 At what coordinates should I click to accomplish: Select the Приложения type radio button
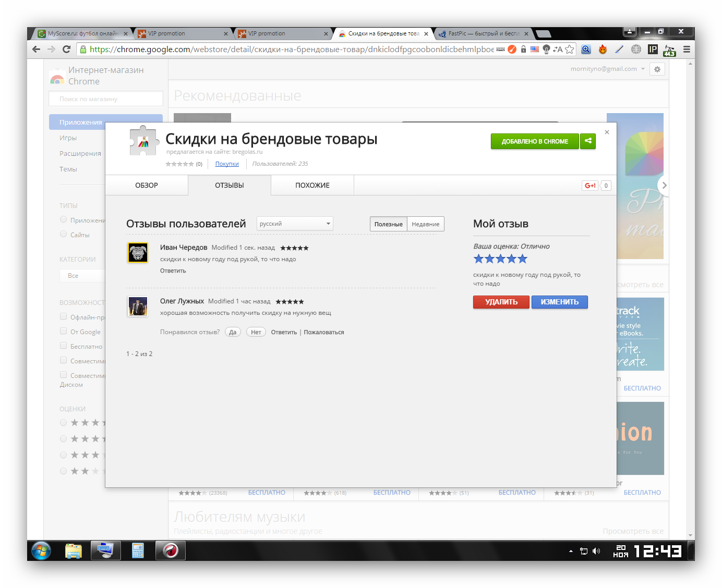pyautogui.click(x=63, y=219)
